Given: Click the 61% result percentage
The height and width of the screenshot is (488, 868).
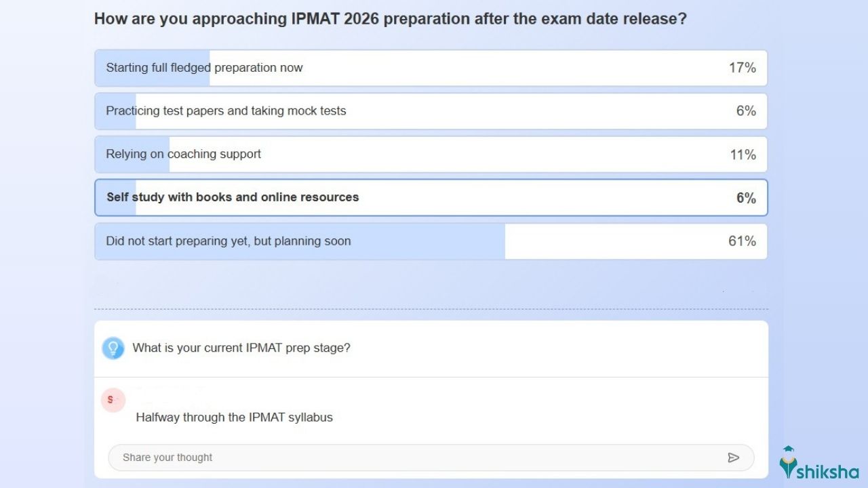Looking at the screenshot, I should click(x=742, y=241).
